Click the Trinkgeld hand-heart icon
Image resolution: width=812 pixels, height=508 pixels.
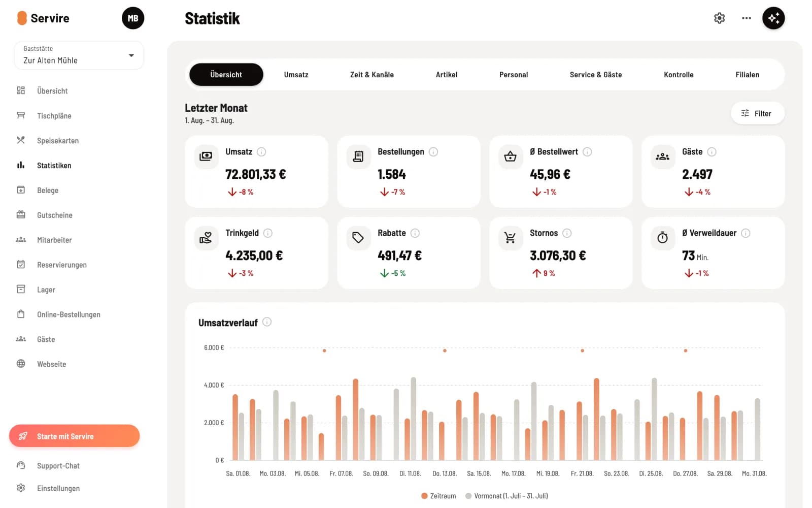(206, 238)
